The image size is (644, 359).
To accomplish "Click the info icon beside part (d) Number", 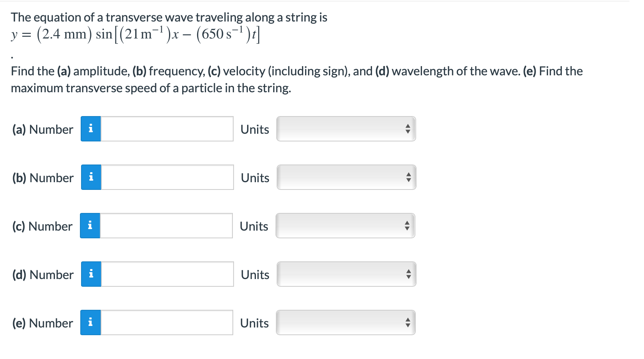I will [91, 274].
